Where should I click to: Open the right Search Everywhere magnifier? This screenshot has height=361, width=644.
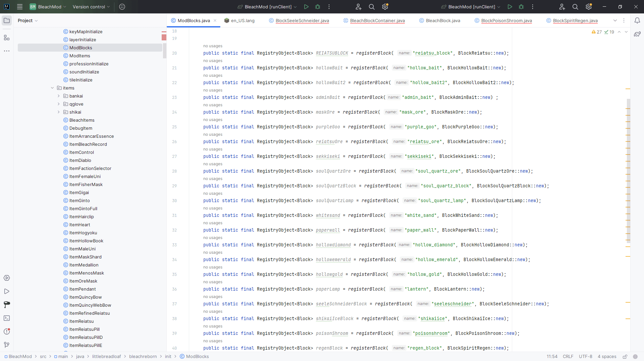pos(575,7)
